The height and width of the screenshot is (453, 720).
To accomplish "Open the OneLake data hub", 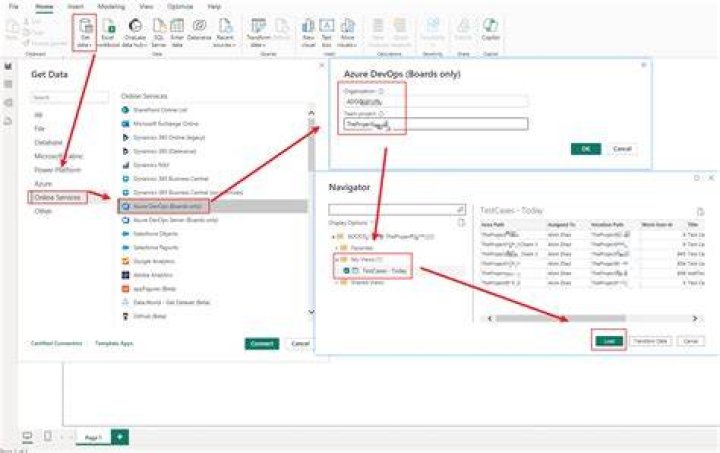I will pyautogui.click(x=135, y=32).
